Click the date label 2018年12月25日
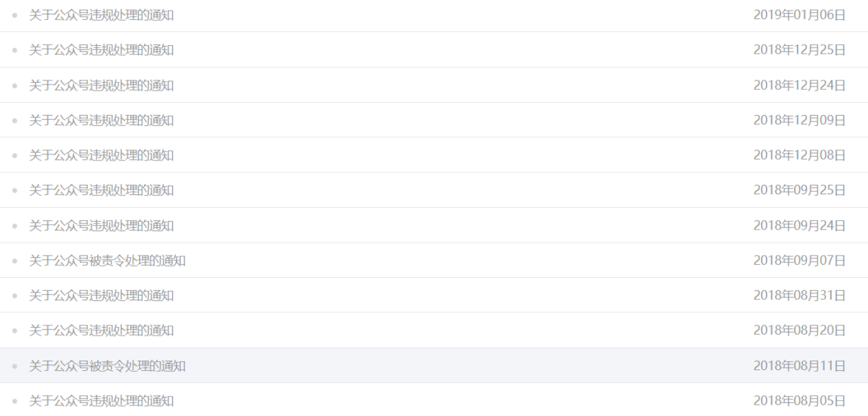Screen dimensions: 868x416 [x=800, y=50]
